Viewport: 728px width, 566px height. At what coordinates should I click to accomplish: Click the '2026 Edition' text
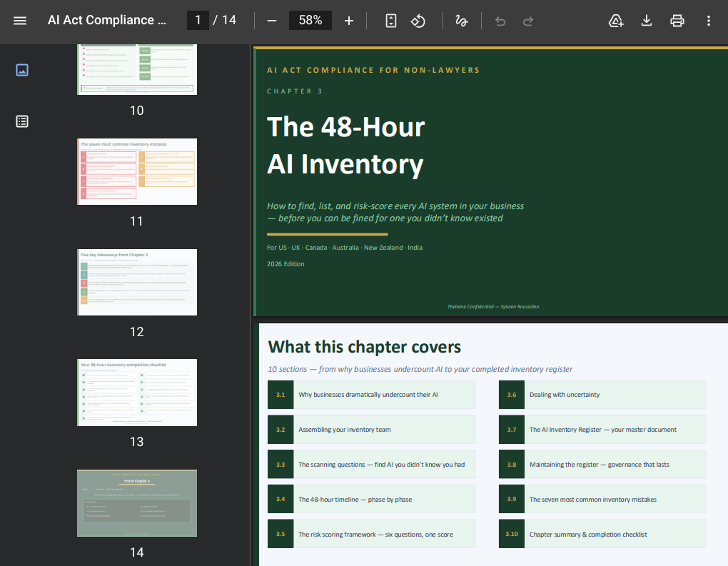285,264
